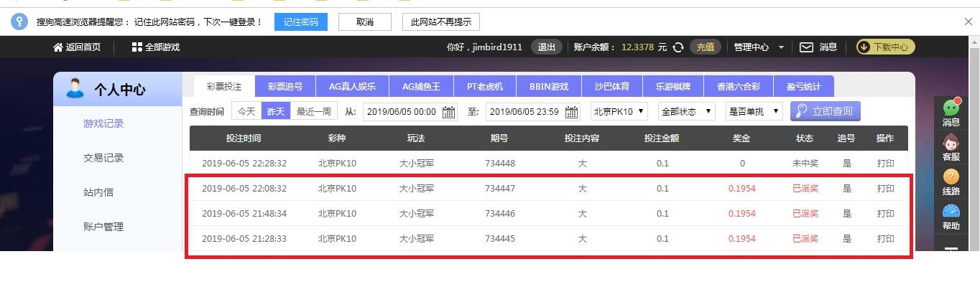Refresh the account balance
980x292 pixels.
(x=678, y=47)
